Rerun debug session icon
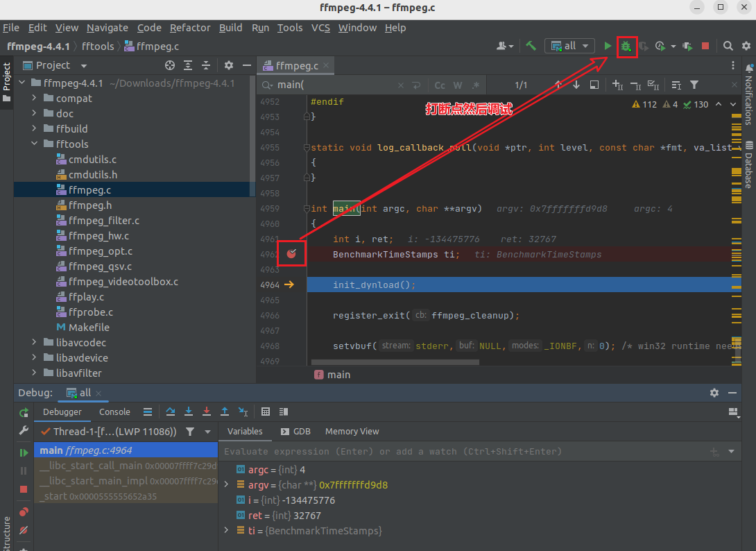Screen dimensions: 756x551 point(24,412)
